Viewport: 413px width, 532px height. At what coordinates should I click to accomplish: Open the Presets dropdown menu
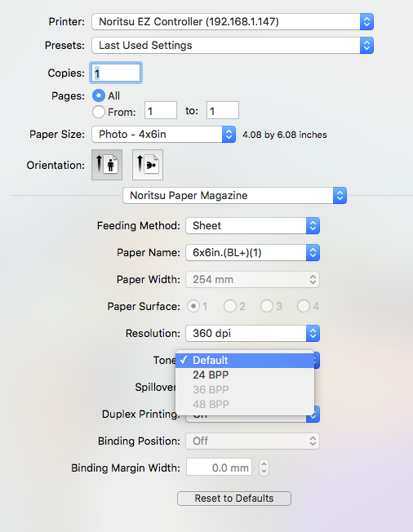(x=233, y=46)
